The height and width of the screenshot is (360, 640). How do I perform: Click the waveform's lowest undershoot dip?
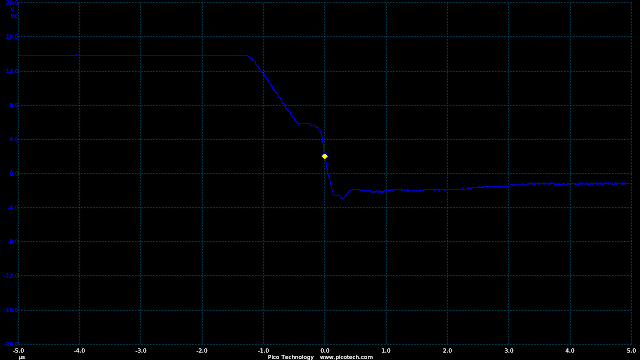(x=342, y=198)
